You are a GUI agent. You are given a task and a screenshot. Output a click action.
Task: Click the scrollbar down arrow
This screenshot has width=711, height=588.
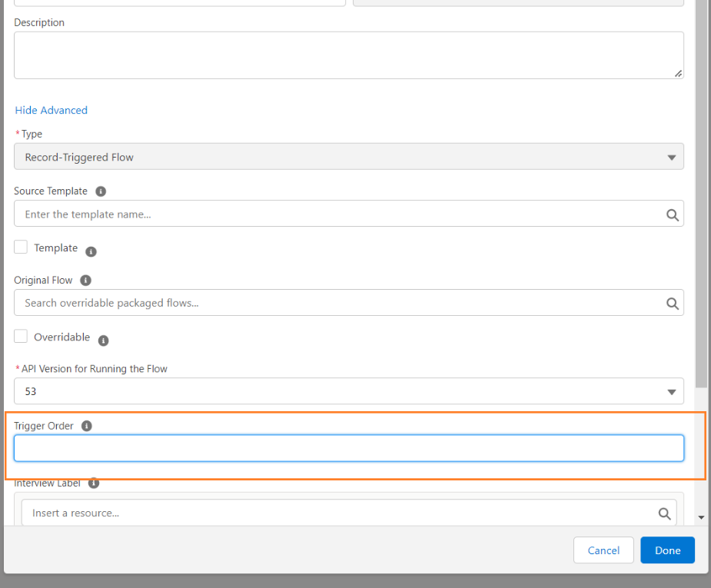[x=701, y=518]
